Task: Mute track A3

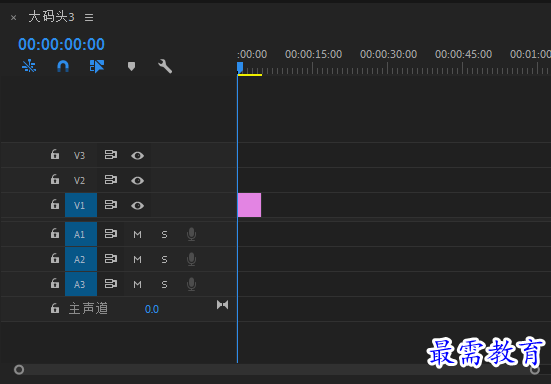Action: tap(137, 284)
